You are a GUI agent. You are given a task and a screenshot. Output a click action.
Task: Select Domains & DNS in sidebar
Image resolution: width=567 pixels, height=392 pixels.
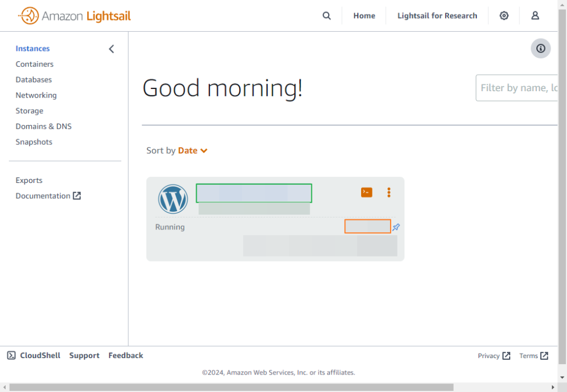(44, 126)
